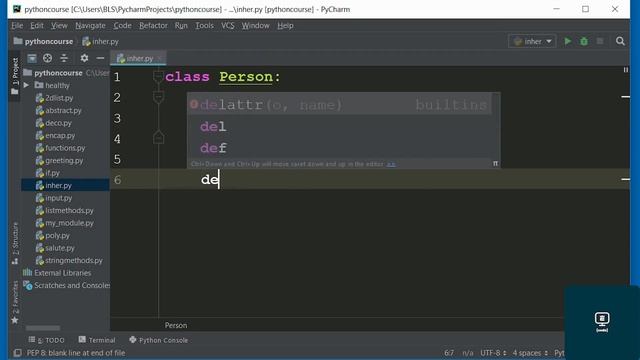Open the Help menu
This screenshot has height=360, width=640.
[x=285, y=25]
